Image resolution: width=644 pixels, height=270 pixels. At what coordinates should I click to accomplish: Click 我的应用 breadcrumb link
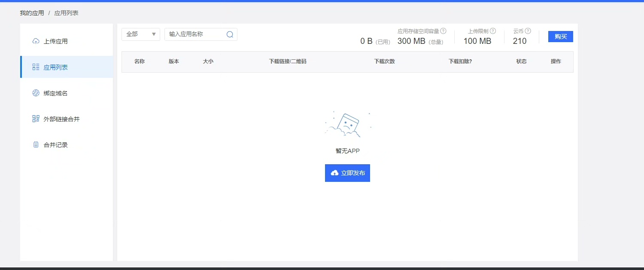pyautogui.click(x=32, y=13)
